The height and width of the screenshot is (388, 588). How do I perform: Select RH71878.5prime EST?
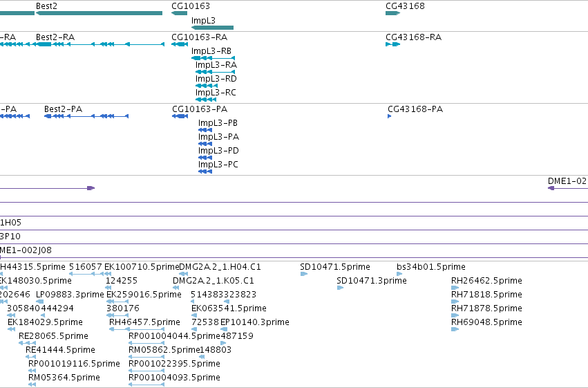[x=455, y=315]
